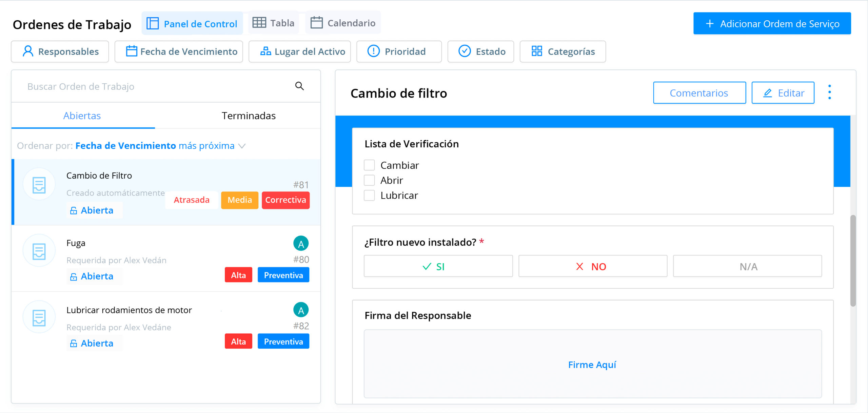Click Firme Aquí signature link

(592, 365)
